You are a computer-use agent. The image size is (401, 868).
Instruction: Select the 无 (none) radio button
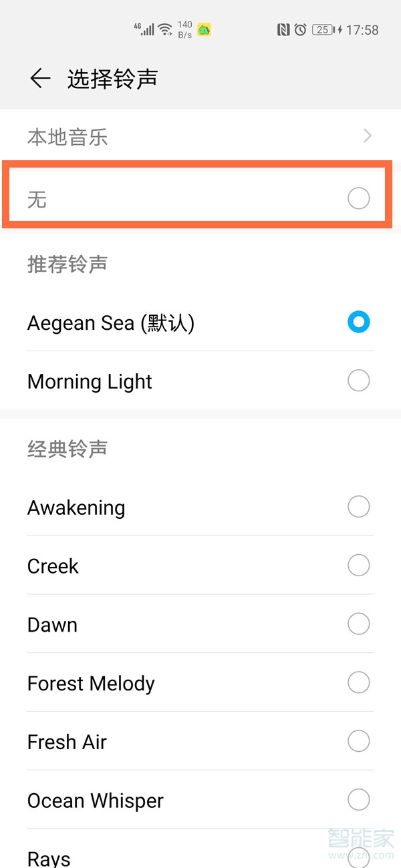(x=359, y=198)
